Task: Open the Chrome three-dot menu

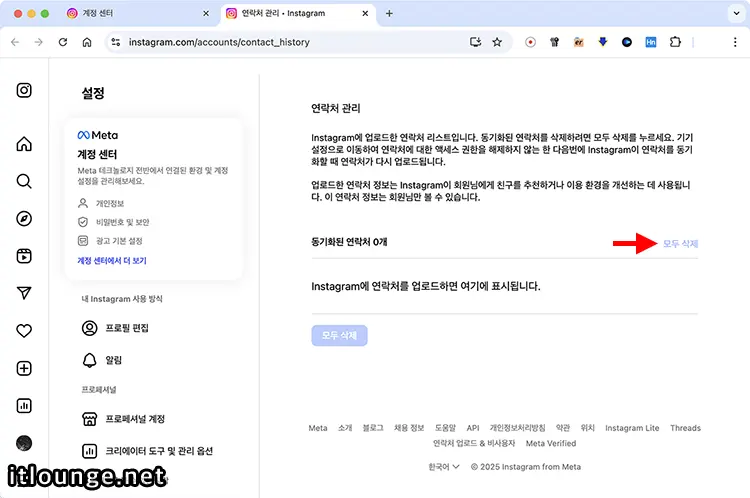Action: click(x=735, y=42)
